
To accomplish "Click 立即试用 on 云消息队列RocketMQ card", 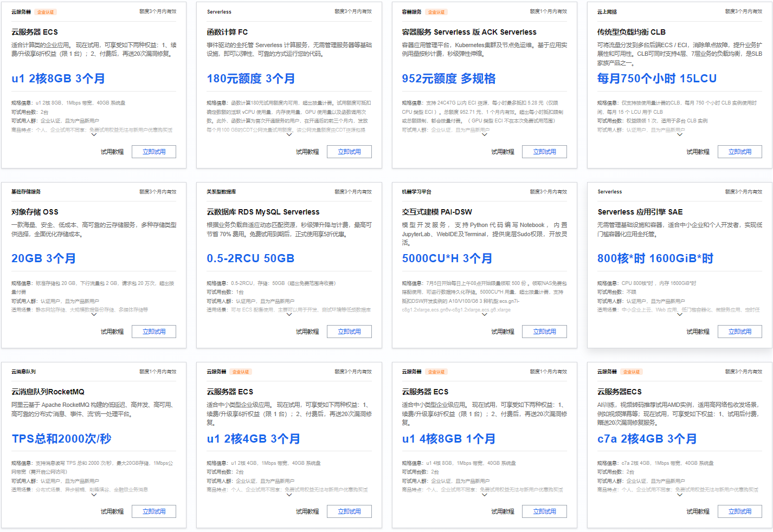I will click(x=154, y=511).
